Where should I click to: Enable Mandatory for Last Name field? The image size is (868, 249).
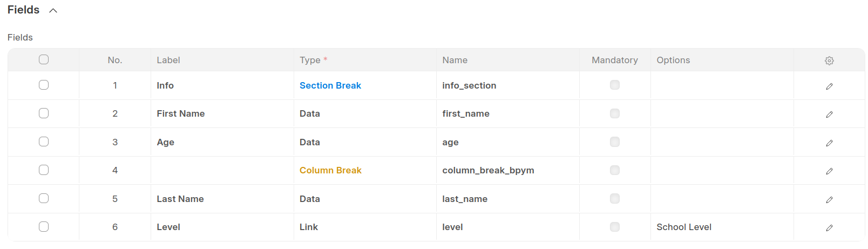point(614,199)
